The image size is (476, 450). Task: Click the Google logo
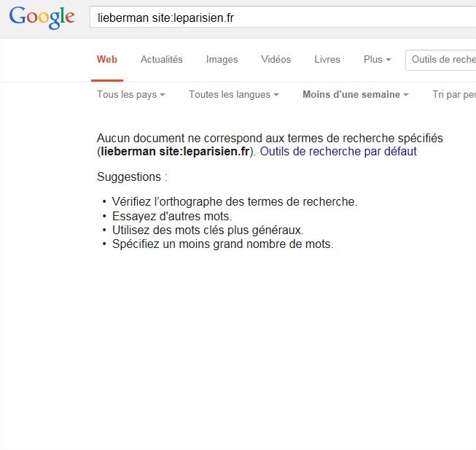pyautogui.click(x=42, y=18)
